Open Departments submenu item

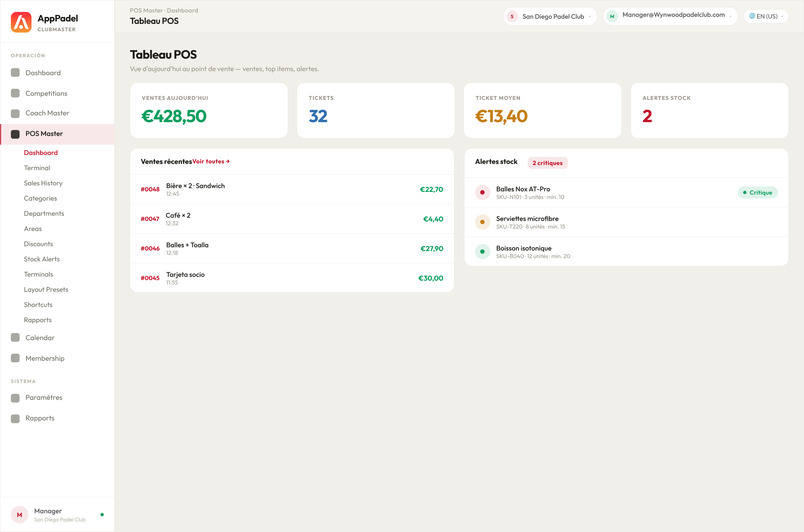click(44, 213)
